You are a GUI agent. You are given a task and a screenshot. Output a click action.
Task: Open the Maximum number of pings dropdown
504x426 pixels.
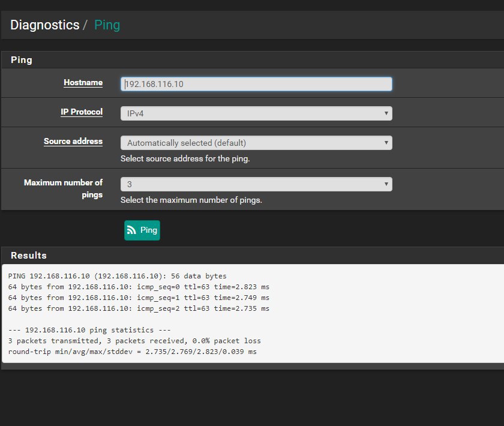[x=256, y=184]
